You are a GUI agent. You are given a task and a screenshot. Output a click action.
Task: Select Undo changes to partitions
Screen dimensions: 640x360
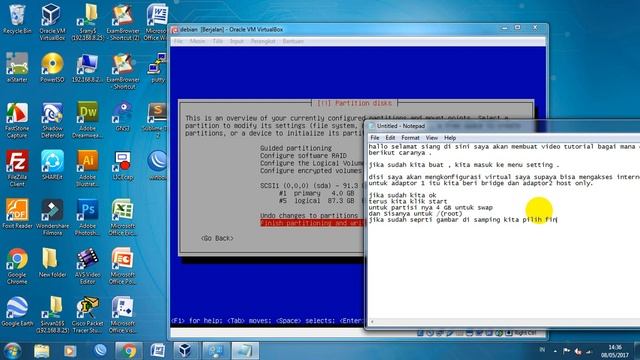309,215
